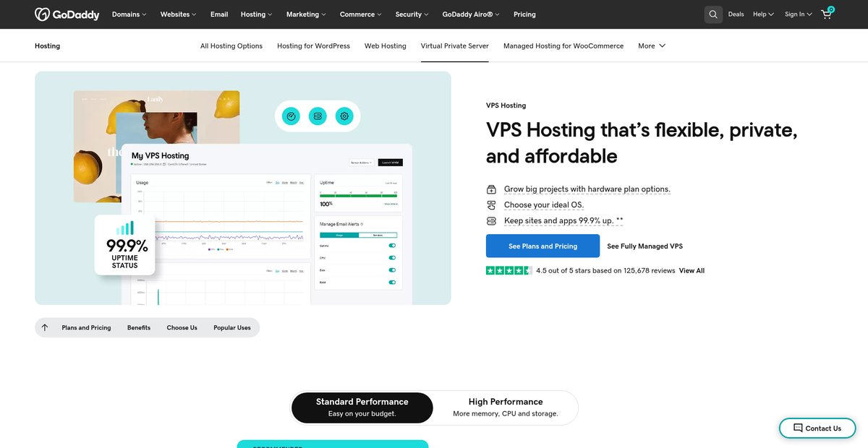Click the Choose your ideal OS text
Screen dimensions: 868x448
(544, 205)
